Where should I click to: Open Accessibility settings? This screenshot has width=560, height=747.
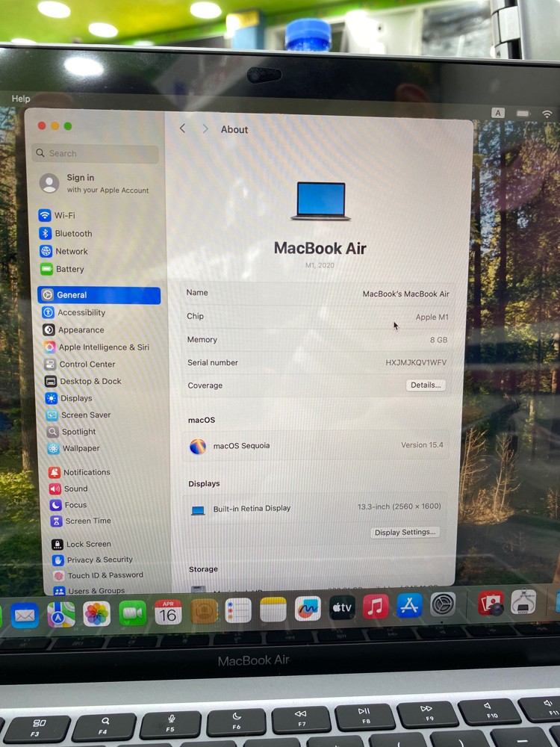(x=74, y=312)
